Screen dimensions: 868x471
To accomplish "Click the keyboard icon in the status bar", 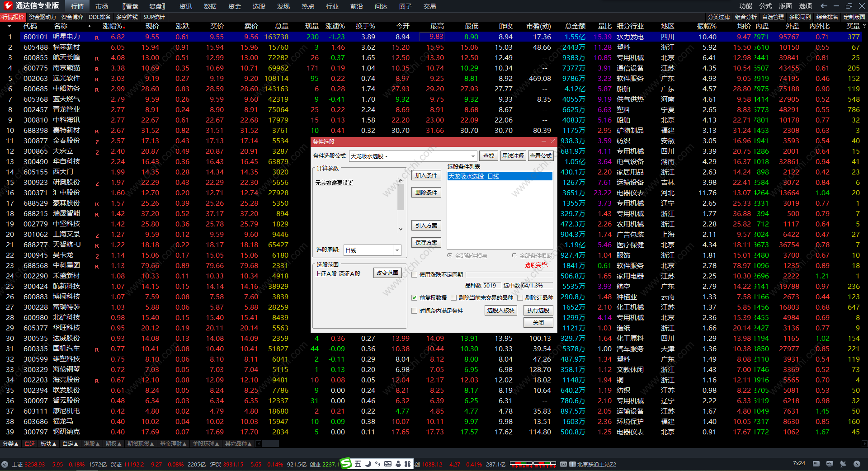I will [816, 464].
